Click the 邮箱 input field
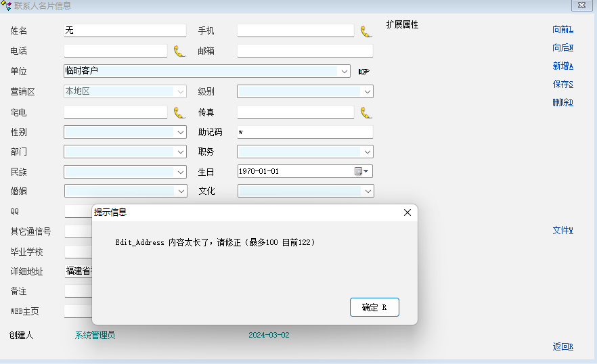This screenshot has width=597, height=364. coord(305,51)
